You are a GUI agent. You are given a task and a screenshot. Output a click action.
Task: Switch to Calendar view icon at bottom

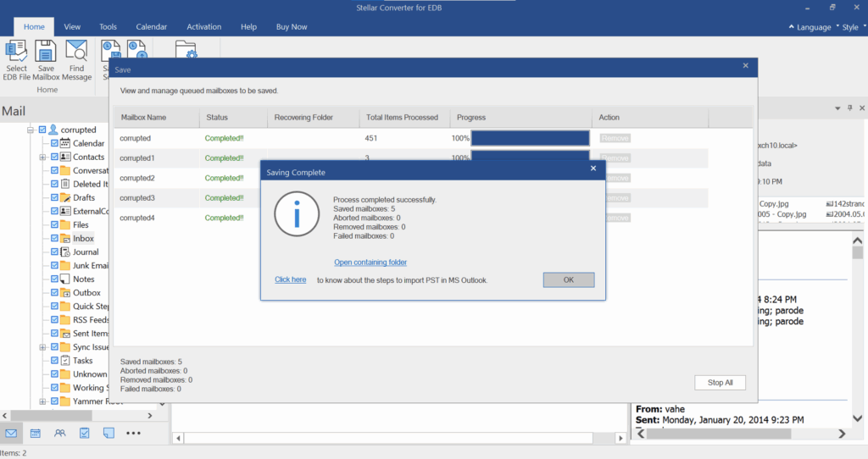click(36, 433)
